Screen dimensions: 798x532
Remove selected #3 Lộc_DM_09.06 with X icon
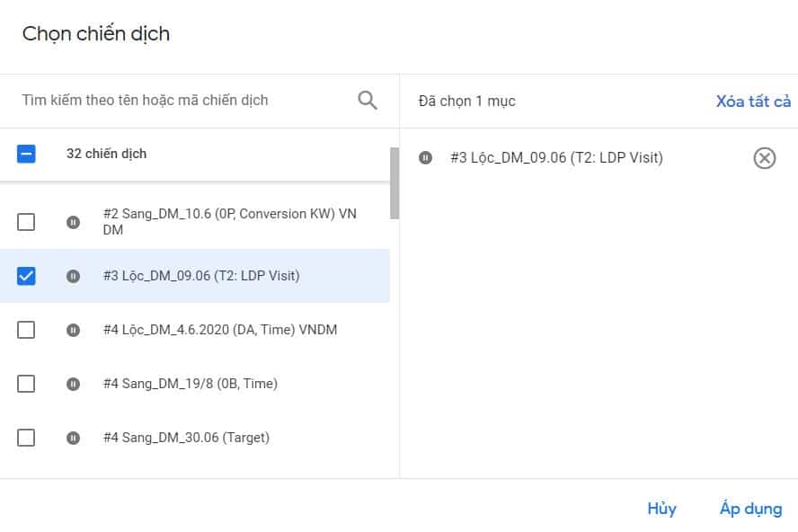(764, 158)
